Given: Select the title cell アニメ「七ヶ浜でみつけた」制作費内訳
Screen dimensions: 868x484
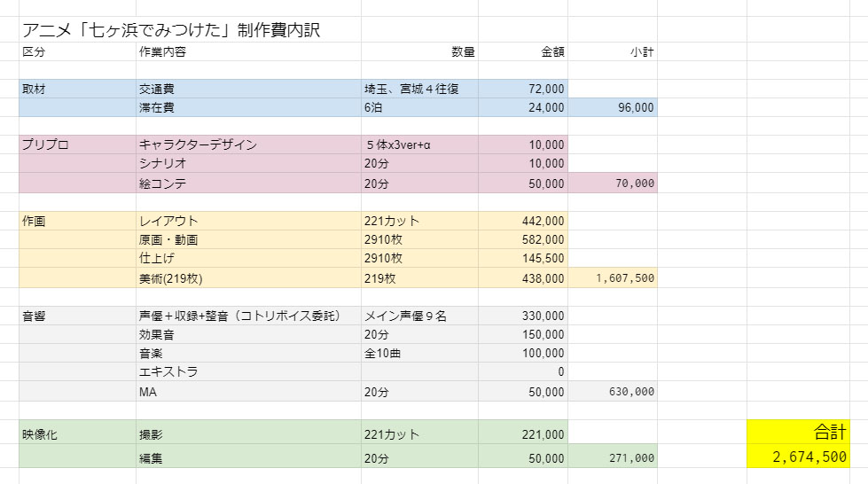Looking at the screenshot, I should pos(171,30).
